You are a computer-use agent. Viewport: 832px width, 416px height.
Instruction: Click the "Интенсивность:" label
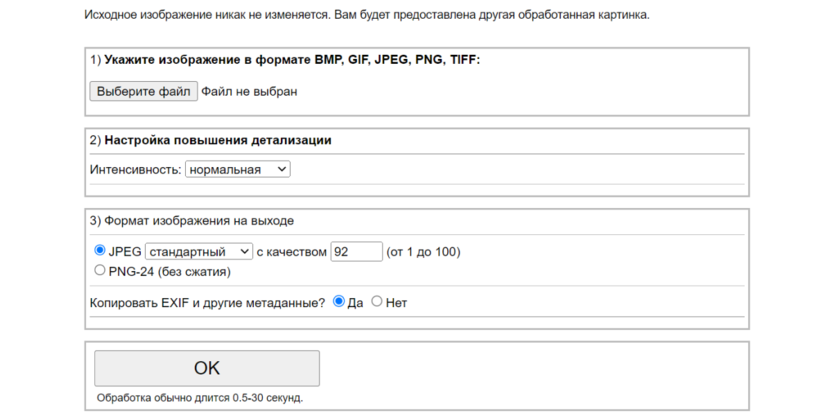[135, 170]
